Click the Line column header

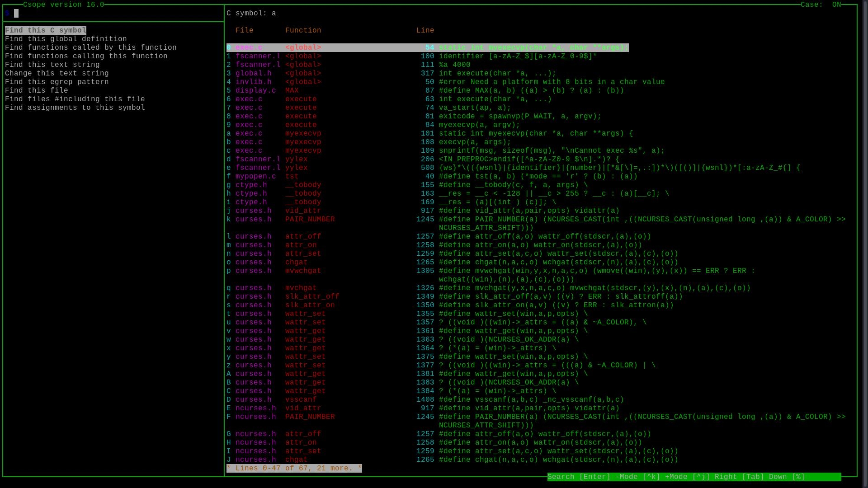tap(425, 30)
